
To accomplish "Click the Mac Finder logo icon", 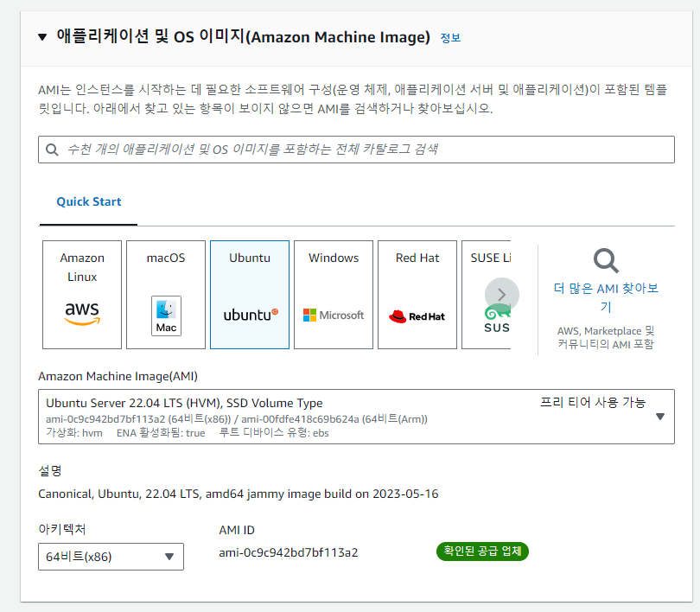I will coord(166,316).
